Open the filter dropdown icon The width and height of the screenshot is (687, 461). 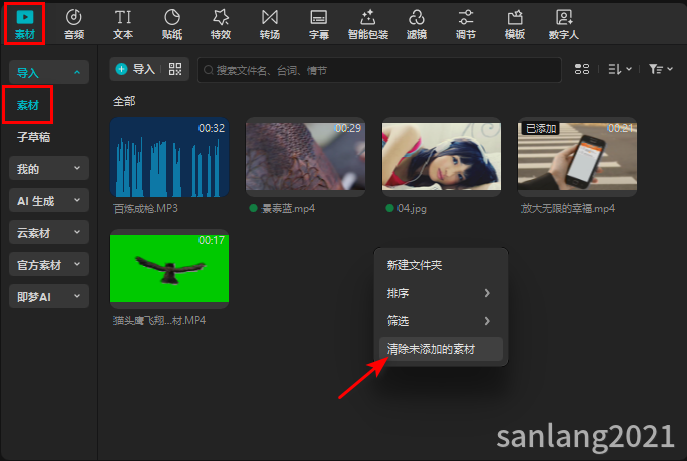pos(661,69)
